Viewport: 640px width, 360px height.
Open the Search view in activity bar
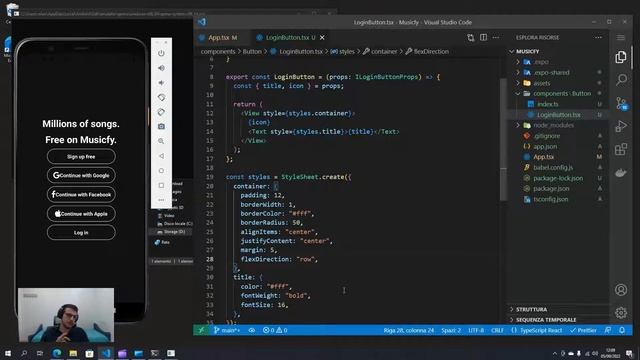[621, 80]
